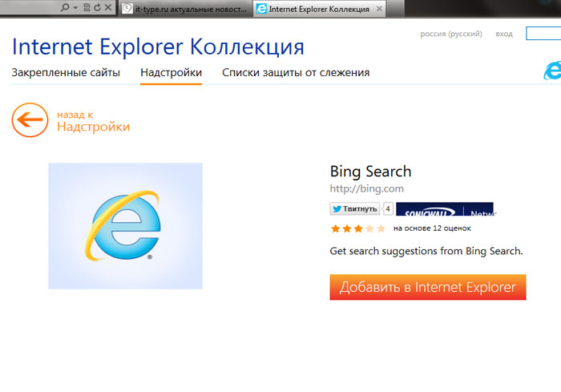The width and height of the screenshot is (561, 392).
Task: Click the small new-tab button after tabs
Action: [395, 9]
